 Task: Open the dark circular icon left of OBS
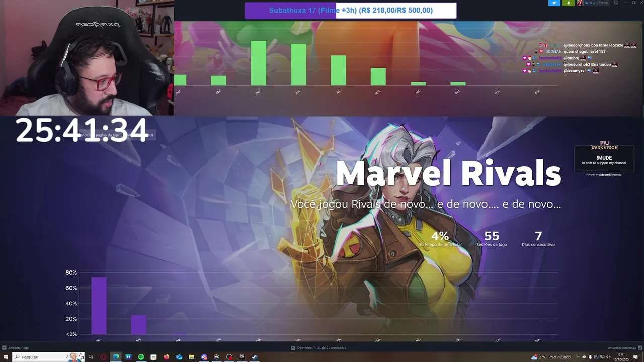pyautogui.click(x=216, y=357)
